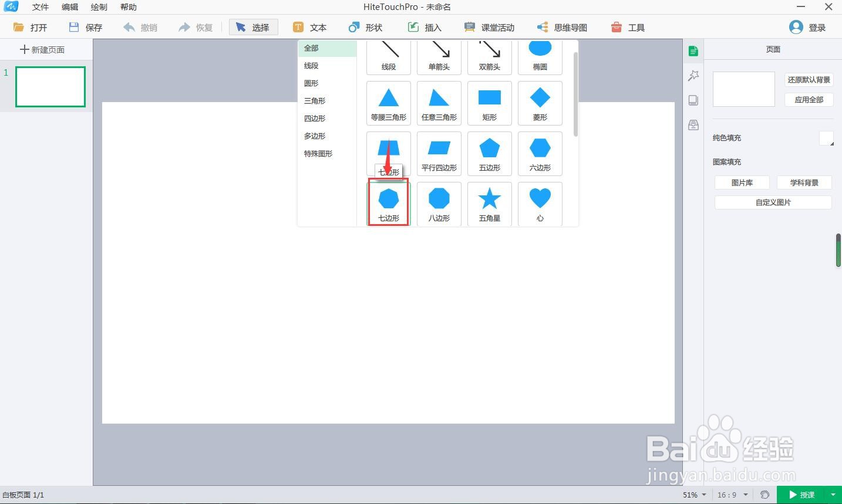This screenshot has height=504, width=842.
Task: Filter shapes by 多边形 category
Action: point(328,136)
